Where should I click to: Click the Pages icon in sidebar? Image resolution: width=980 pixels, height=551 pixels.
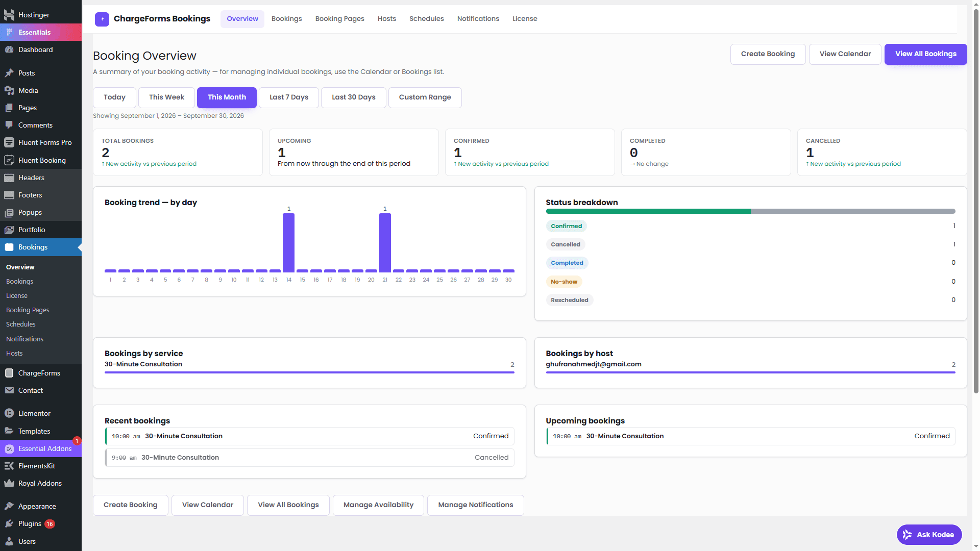[x=9, y=108]
